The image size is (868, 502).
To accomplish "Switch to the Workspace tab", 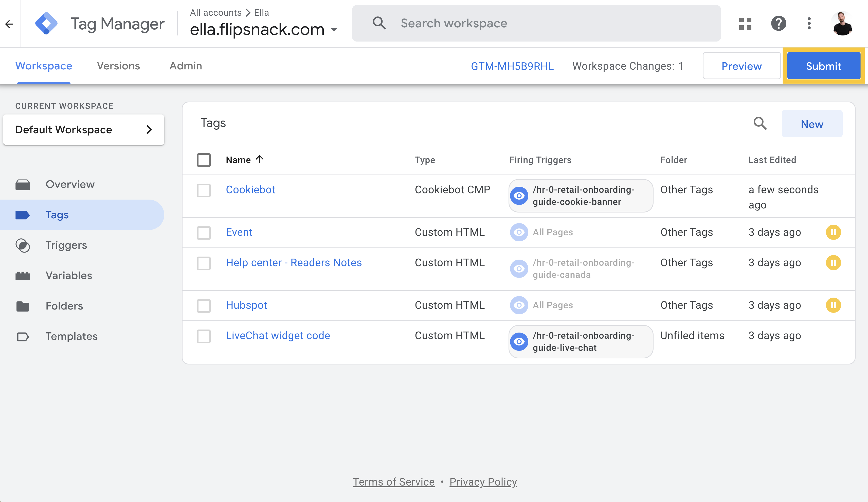I will (44, 66).
